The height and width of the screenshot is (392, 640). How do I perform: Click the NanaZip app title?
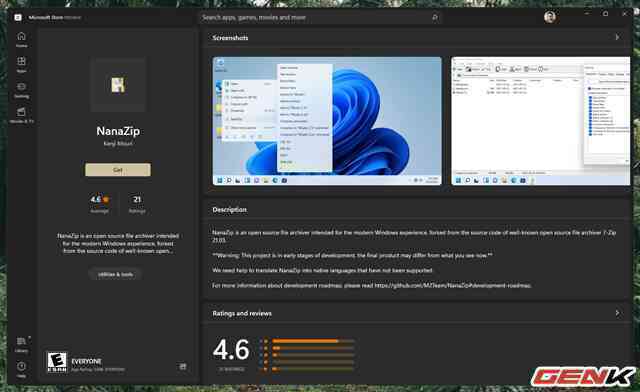118,131
